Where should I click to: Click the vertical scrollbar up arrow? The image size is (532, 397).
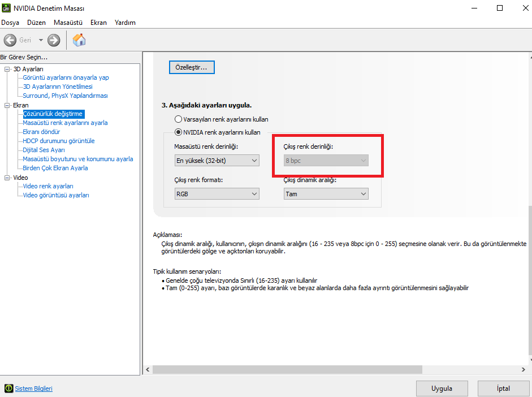[530, 57]
